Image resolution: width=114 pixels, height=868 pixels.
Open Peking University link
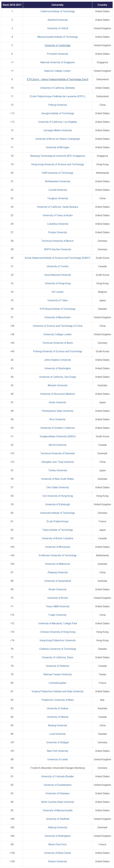[x=57, y=105]
